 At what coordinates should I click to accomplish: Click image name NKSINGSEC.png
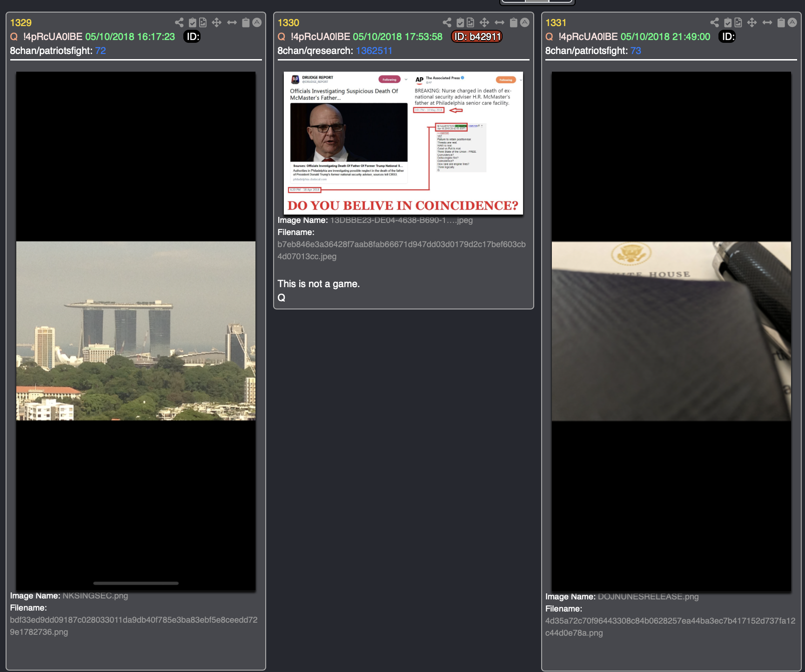coord(95,596)
